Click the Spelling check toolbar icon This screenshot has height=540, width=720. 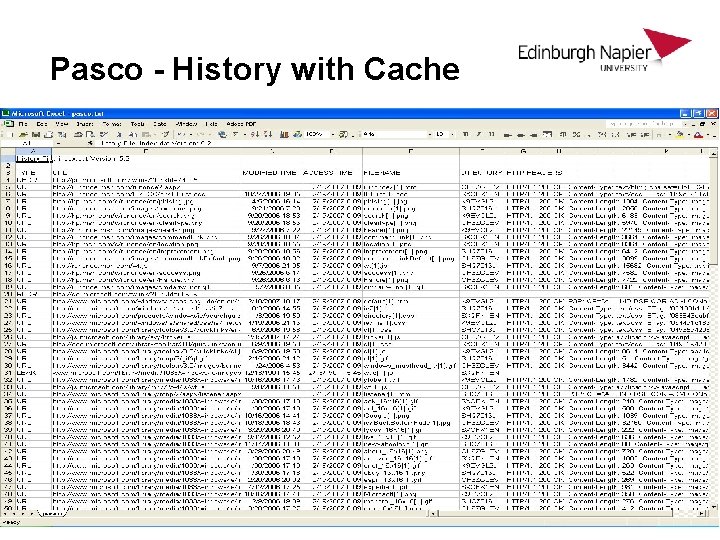[x=104, y=135]
